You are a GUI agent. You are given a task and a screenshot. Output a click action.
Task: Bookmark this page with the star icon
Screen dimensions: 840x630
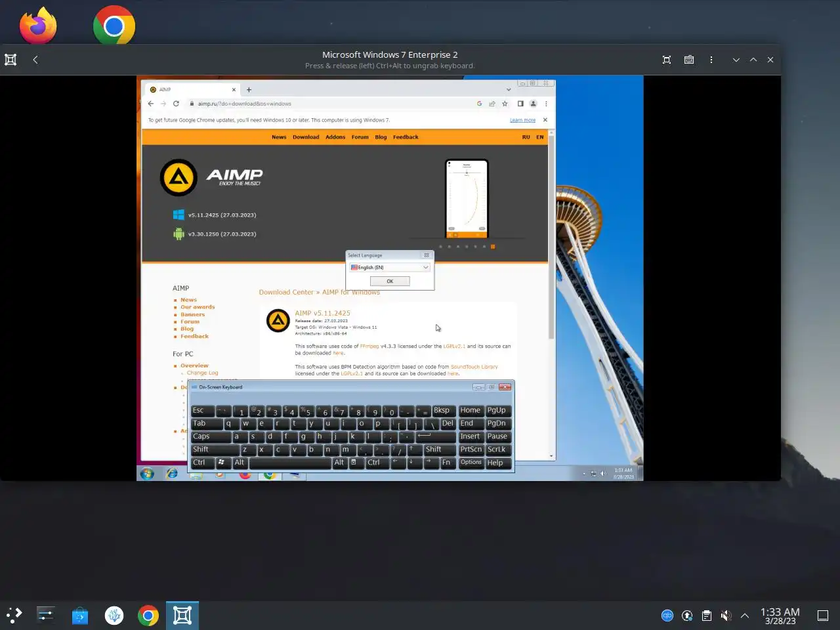pyautogui.click(x=505, y=104)
